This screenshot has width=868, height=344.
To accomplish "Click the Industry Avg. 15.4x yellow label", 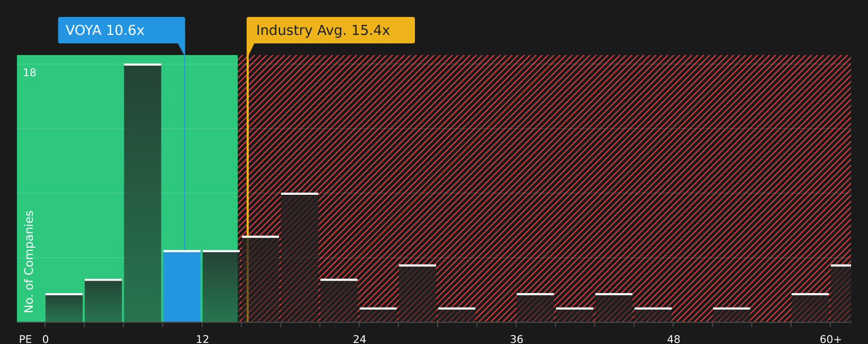I will click(x=330, y=30).
